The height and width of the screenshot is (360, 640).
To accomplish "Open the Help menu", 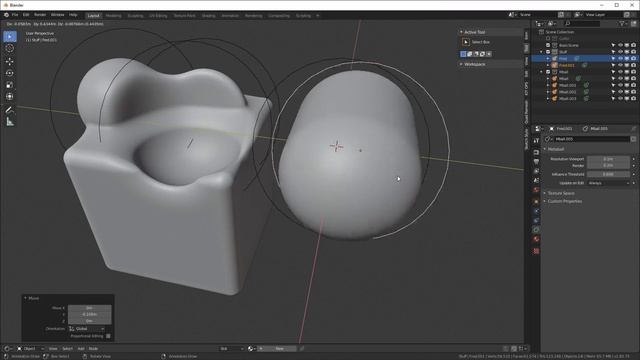I will point(73,15).
